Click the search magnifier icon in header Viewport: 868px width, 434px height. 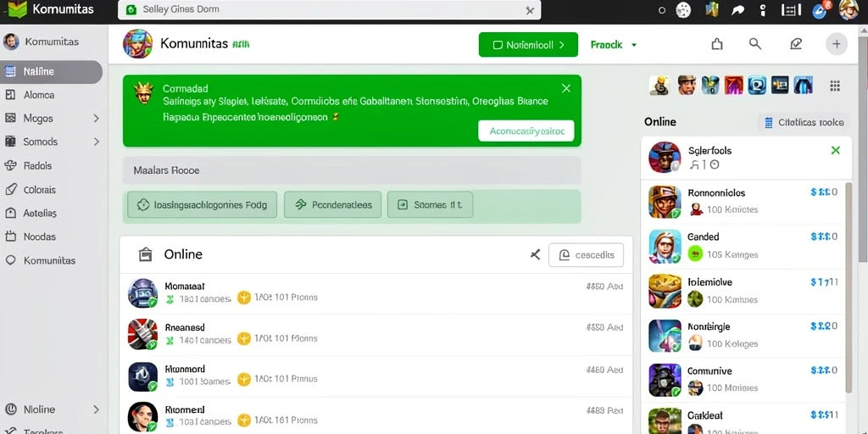[x=755, y=44]
